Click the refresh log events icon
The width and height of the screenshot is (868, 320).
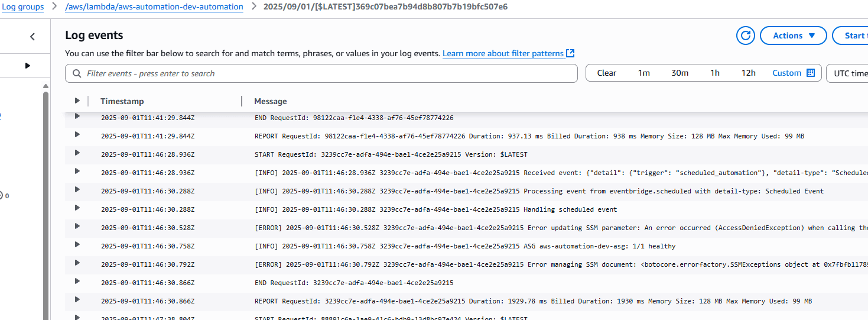tap(746, 35)
